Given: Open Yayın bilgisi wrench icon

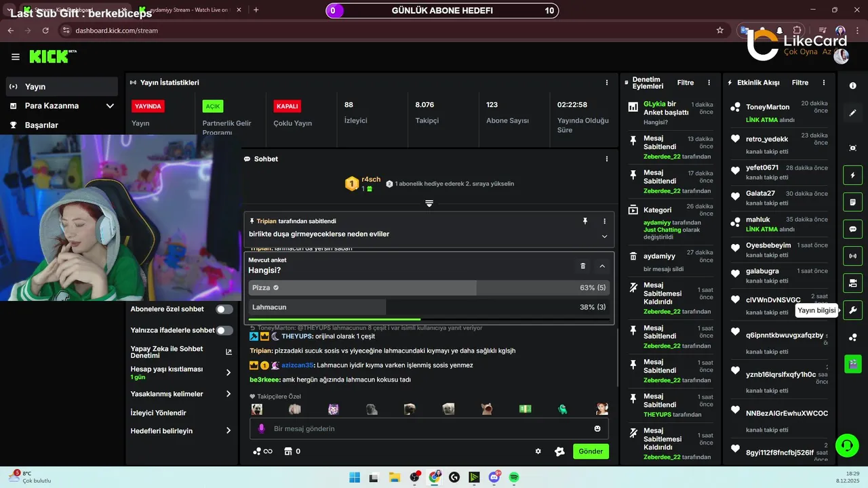Looking at the screenshot, I should click(x=852, y=310).
